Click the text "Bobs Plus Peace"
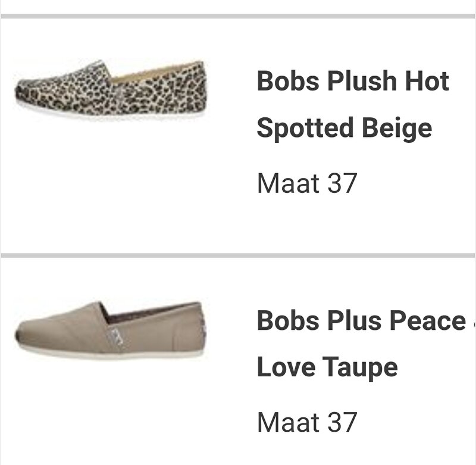 361,321
